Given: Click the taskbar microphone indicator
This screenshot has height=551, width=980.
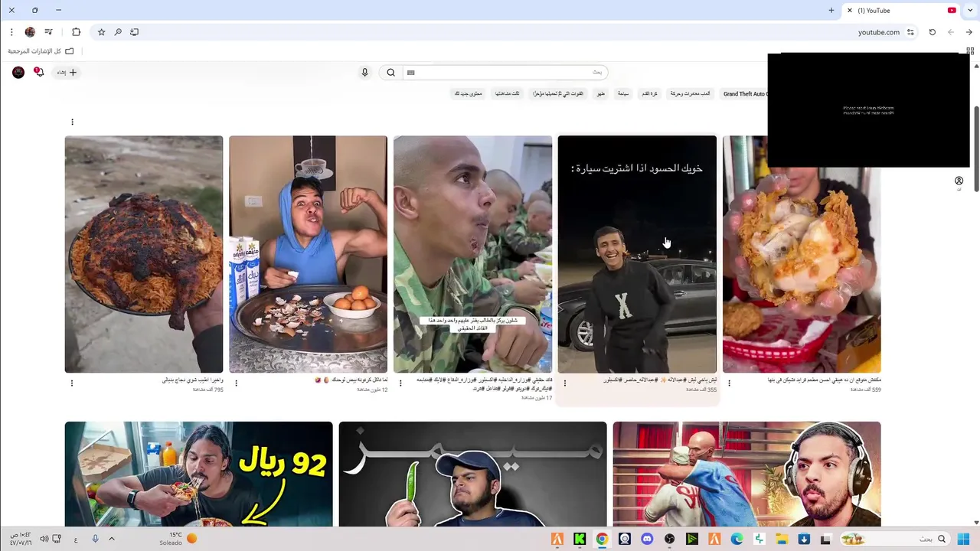Looking at the screenshot, I should click(95, 539).
